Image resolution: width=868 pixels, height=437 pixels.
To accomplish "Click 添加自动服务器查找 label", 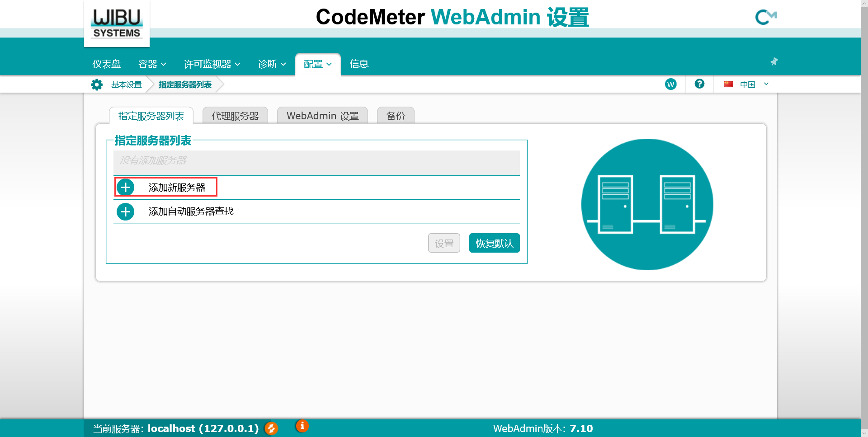I will (x=191, y=211).
